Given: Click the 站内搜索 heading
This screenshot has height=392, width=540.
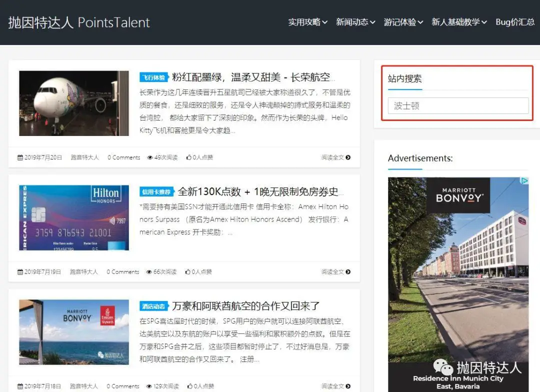Looking at the screenshot, I should (404, 78).
